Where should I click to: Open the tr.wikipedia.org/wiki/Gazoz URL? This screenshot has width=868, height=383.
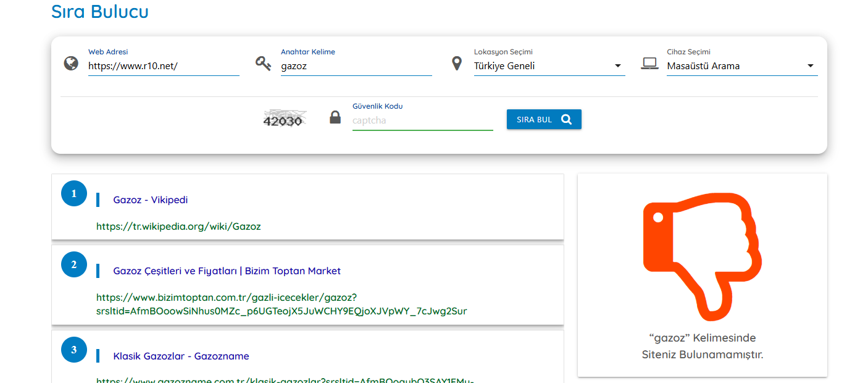click(x=178, y=227)
